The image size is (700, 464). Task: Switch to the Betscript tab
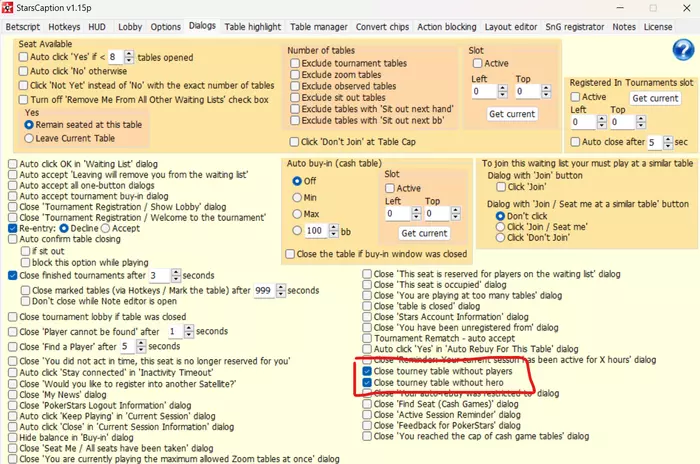[23, 27]
